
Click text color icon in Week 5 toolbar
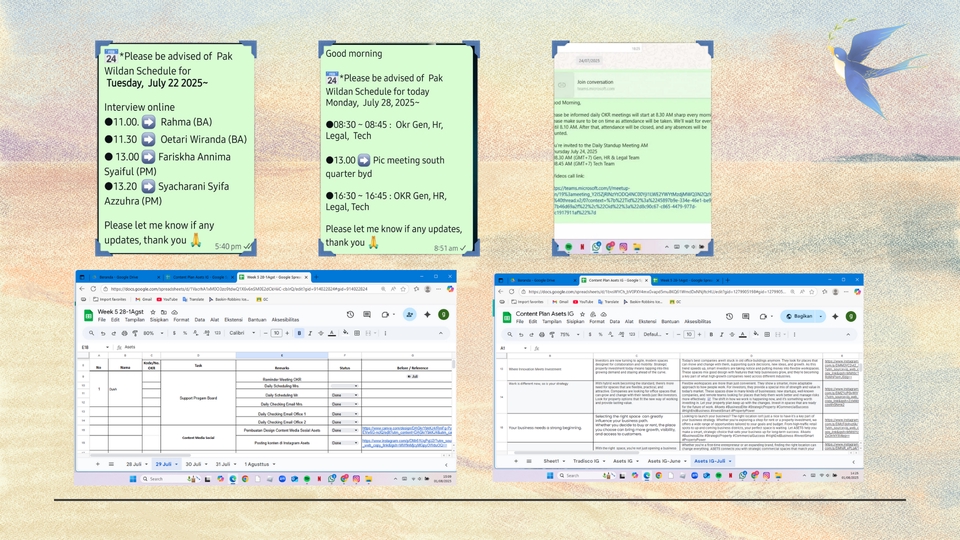point(332,333)
